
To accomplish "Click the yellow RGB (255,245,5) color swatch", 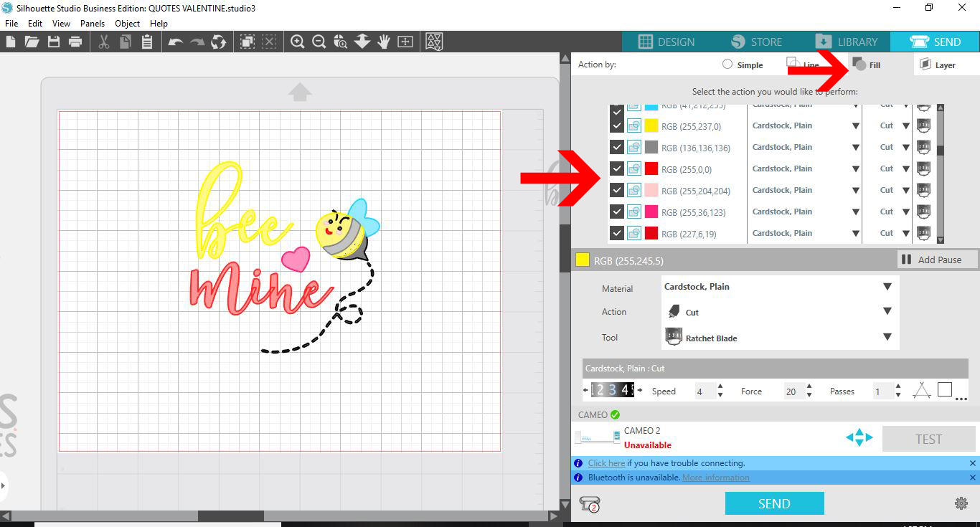I will 582,260.
